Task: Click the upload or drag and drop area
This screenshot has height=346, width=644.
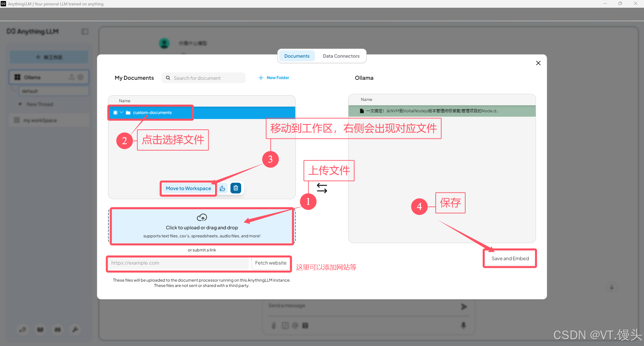Action: [x=202, y=226]
